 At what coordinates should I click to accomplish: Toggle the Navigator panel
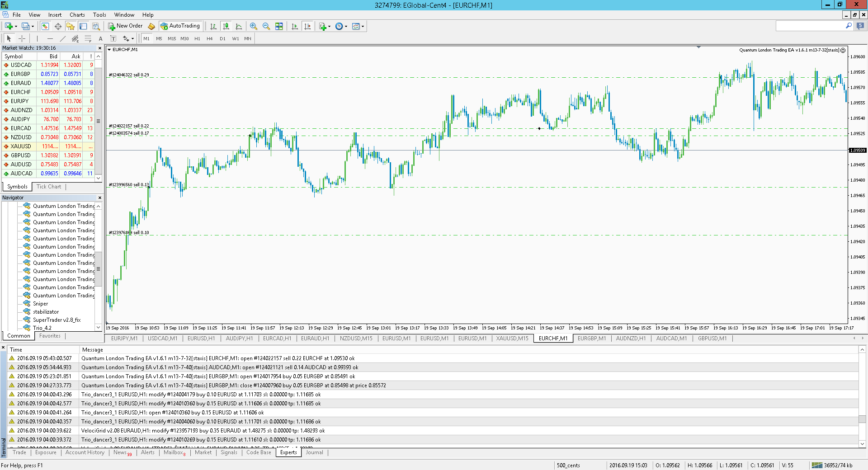[71, 26]
